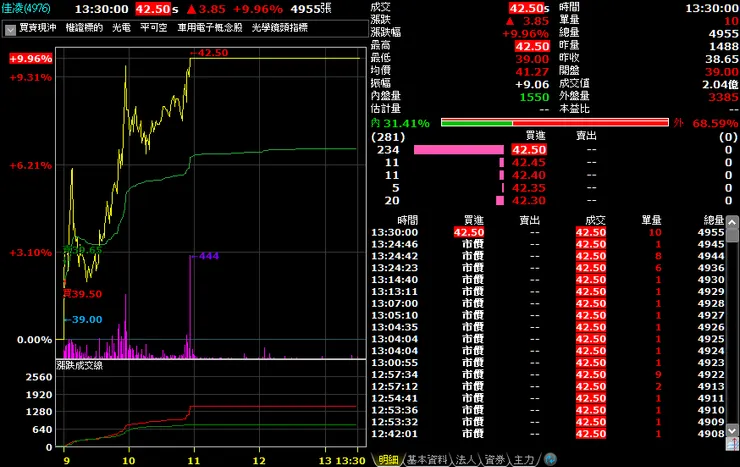Image resolution: width=740 pixels, height=467 pixels.
Task: Select the 13:14:40 trade row
Action: pyautogui.click(x=547, y=280)
